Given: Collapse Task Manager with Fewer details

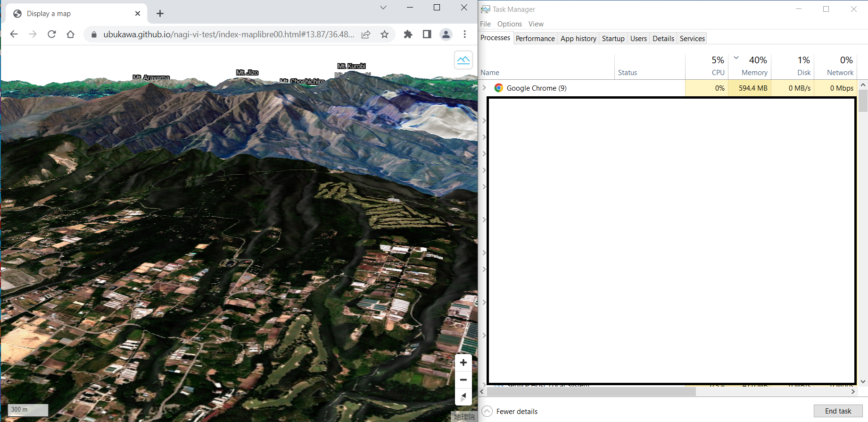Looking at the screenshot, I should click(x=510, y=411).
